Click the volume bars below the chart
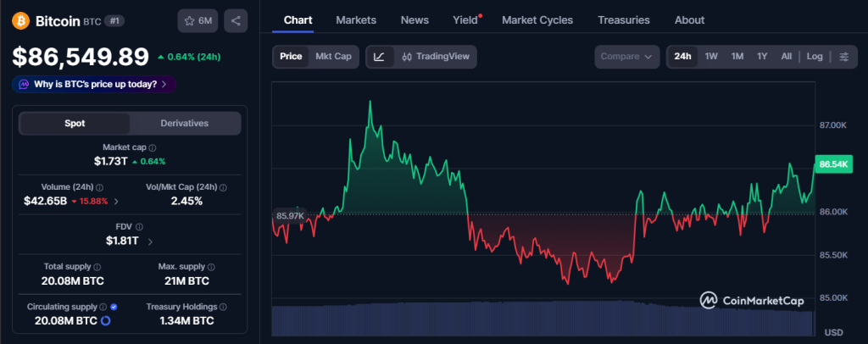The image size is (868, 344). click(543, 319)
